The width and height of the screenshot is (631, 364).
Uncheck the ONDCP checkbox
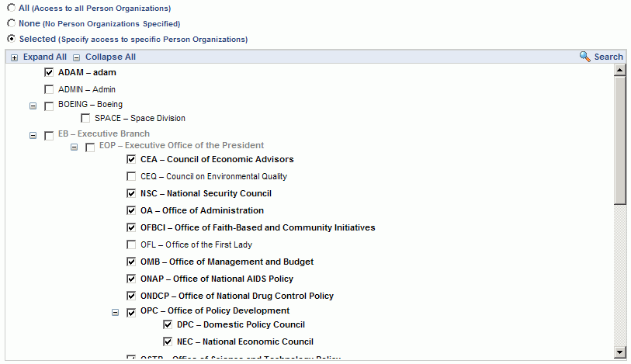click(x=131, y=296)
